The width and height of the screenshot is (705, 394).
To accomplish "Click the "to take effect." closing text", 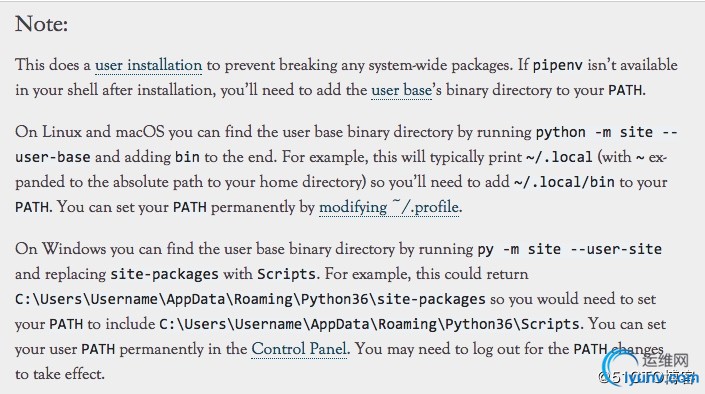I will [60, 374].
